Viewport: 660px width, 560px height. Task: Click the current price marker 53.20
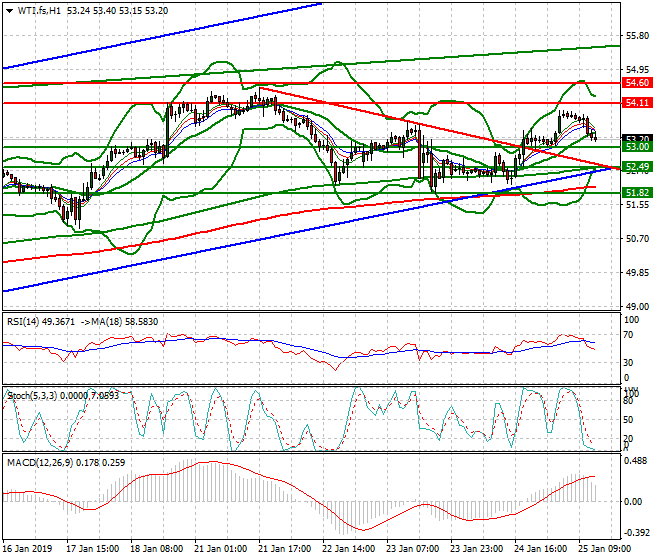[637, 139]
